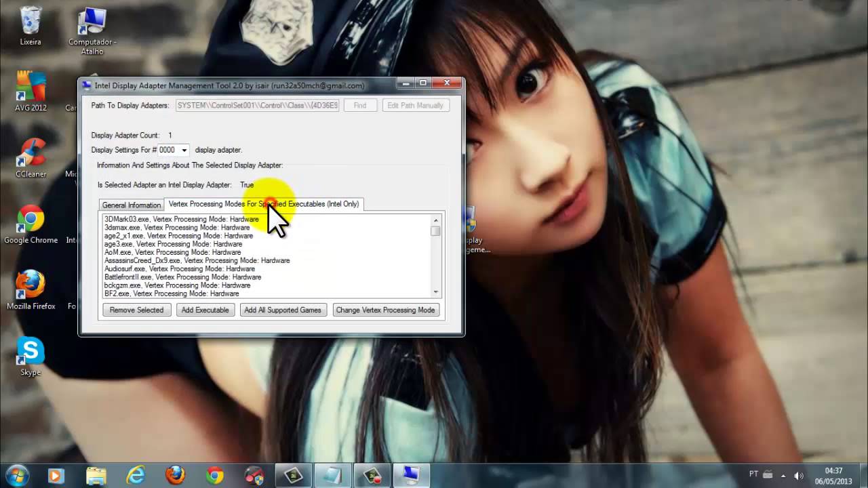868x488 pixels.
Task: Click the Intel tool title bar app icon
Action: tap(87, 85)
